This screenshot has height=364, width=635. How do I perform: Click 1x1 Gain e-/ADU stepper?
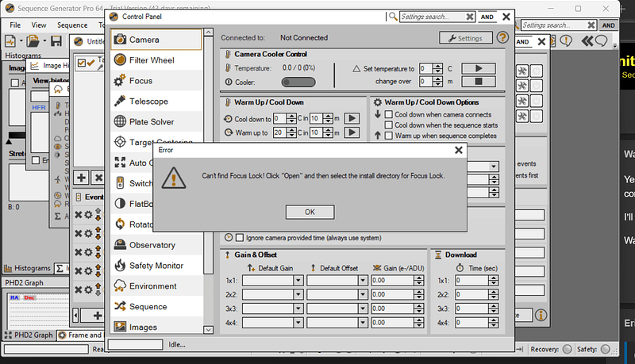pos(419,280)
